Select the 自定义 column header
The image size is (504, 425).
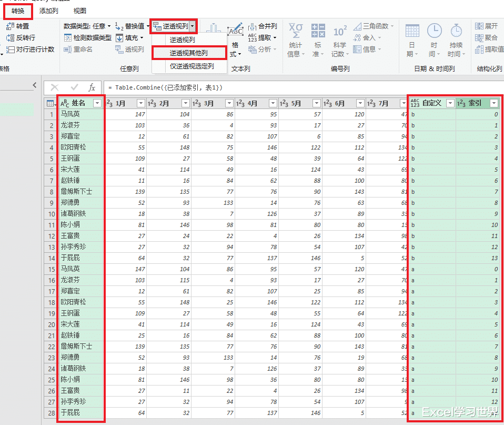[432, 103]
